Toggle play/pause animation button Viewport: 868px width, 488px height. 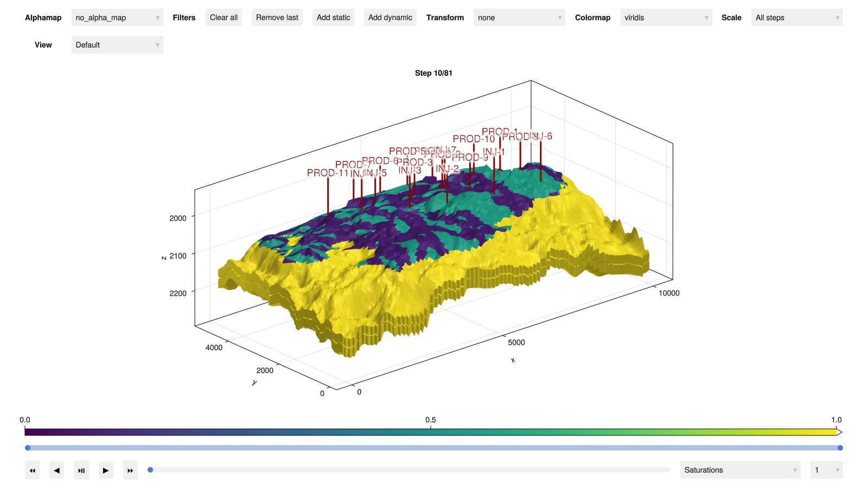point(81,470)
